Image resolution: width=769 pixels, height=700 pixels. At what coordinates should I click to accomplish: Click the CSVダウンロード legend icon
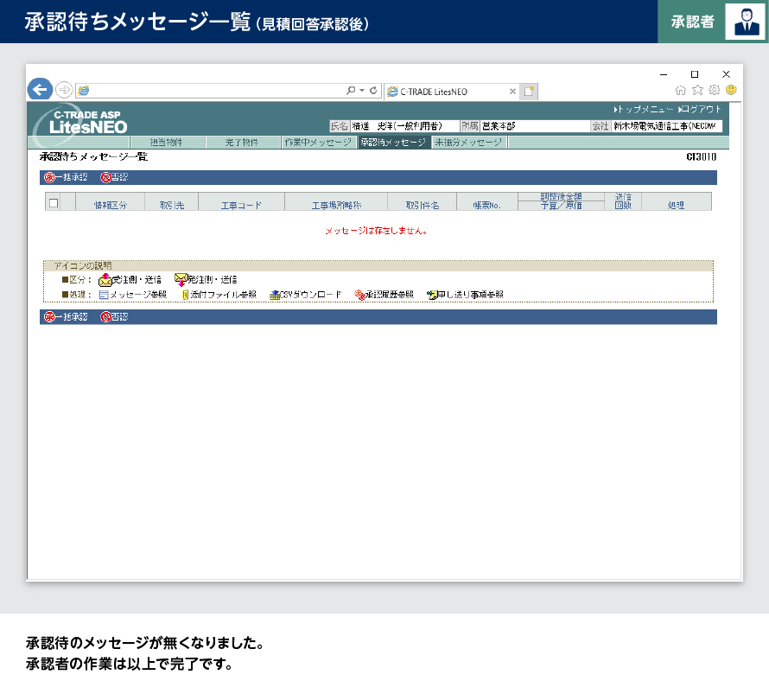click(275, 295)
